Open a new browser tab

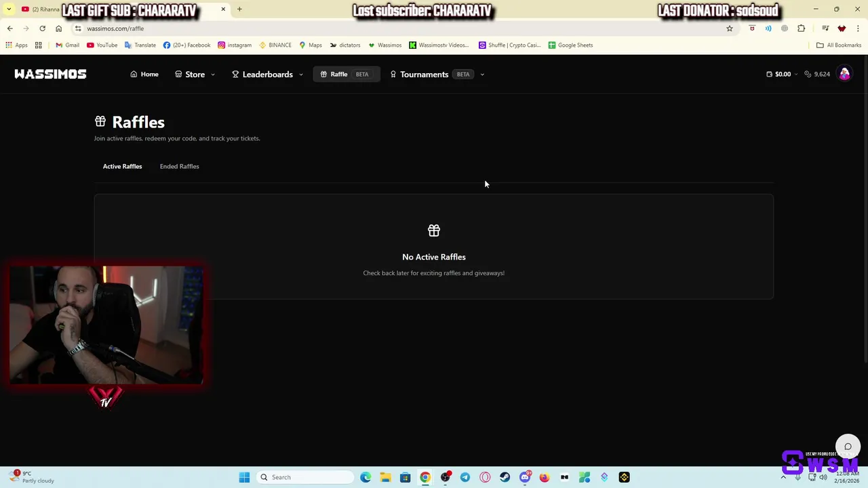pyautogui.click(x=239, y=9)
